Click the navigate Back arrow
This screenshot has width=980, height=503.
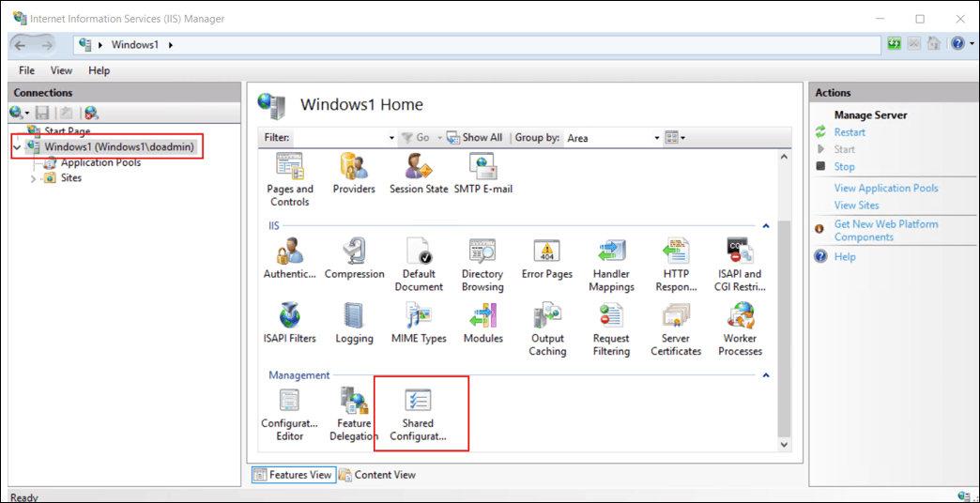[x=20, y=45]
